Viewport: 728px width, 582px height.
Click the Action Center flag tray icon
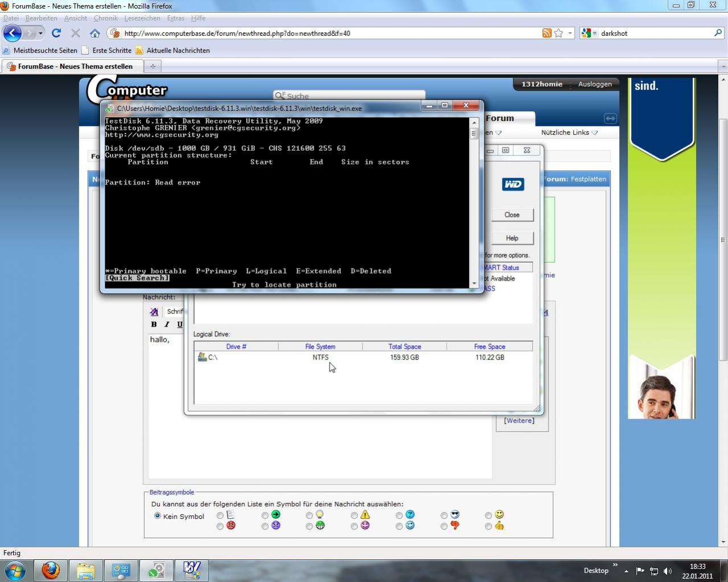coord(640,571)
